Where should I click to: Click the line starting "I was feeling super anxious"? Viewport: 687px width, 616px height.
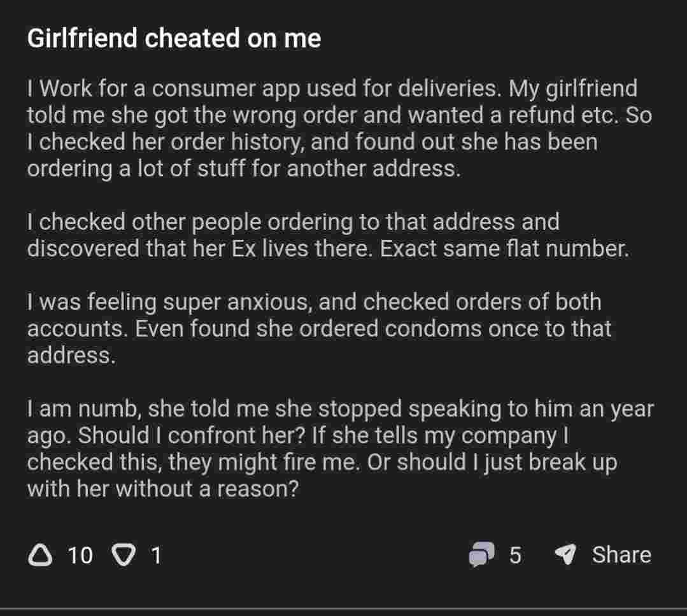tap(314, 302)
